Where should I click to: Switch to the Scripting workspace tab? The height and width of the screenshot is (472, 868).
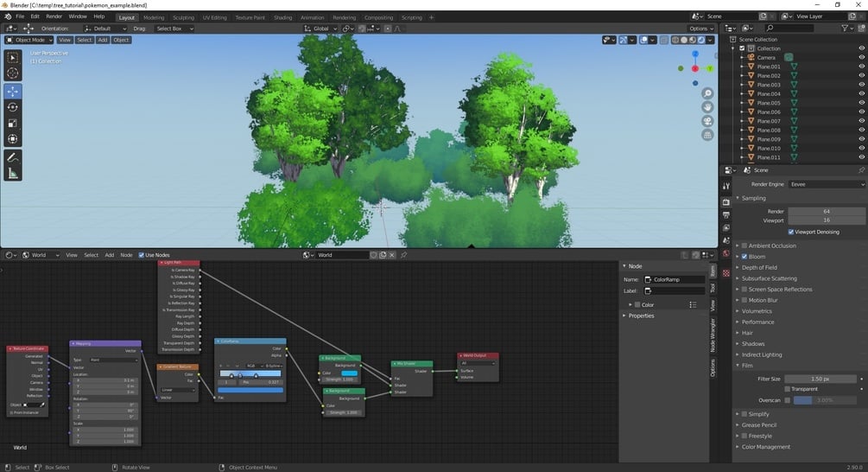(x=411, y=18)
